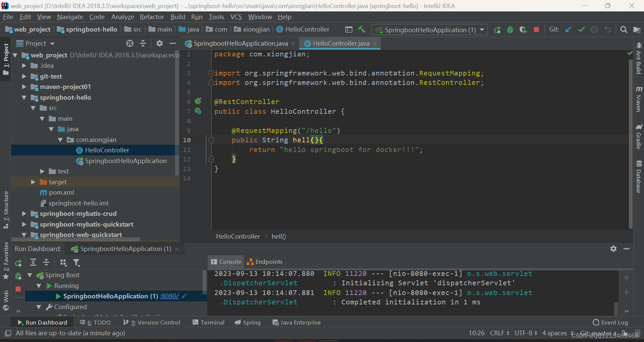
Task: Open Project panel settings gear
Action: 160,43
